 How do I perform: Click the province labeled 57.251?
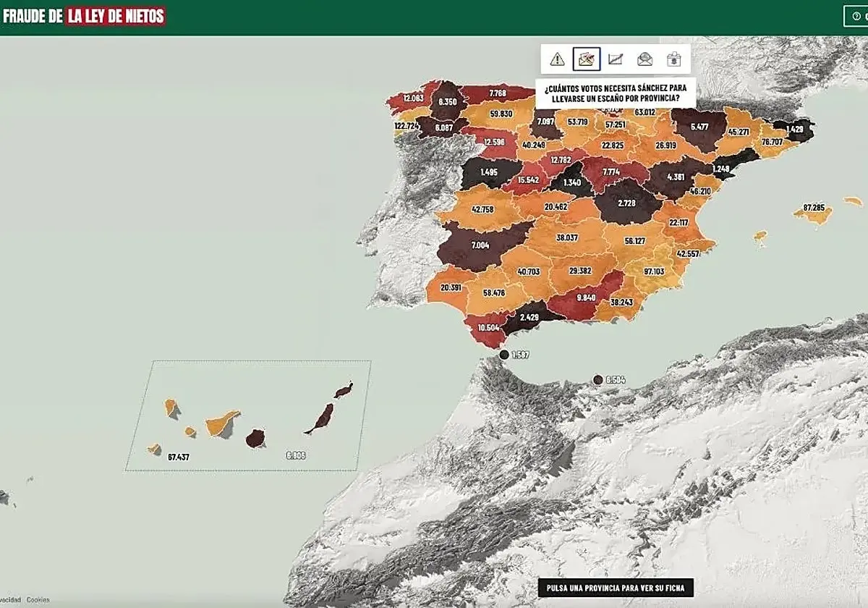pyautogui.click(x=616, y=124)
